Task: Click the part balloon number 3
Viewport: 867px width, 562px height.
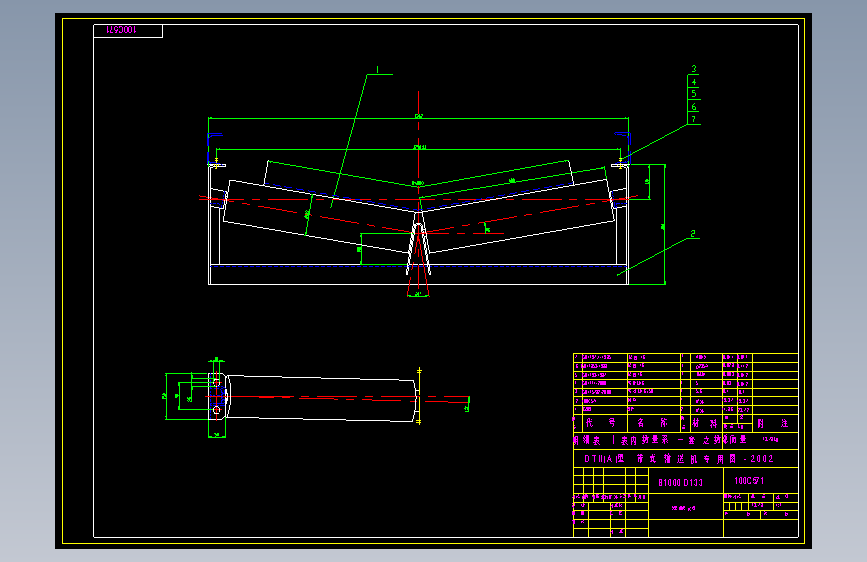Action: point(694,69)
